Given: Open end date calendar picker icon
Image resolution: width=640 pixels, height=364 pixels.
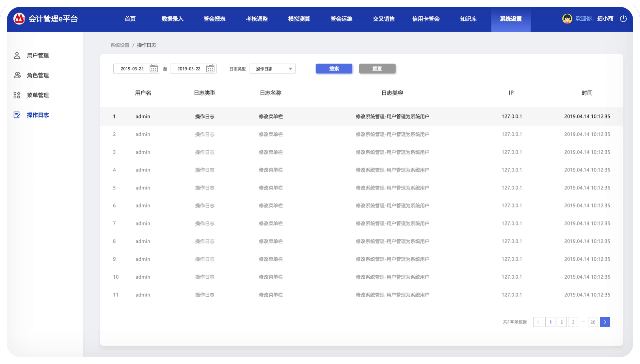Looking at the screenshot, I should 210,69.
